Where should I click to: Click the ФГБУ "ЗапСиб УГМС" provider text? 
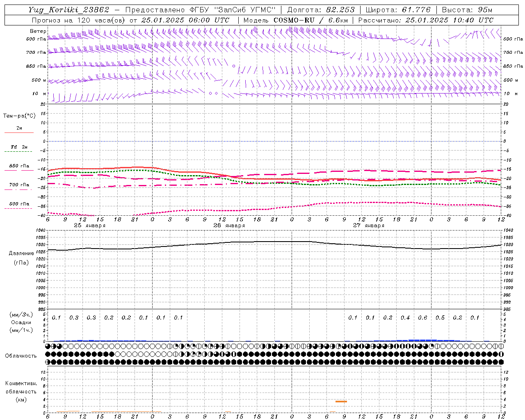[x=233, y=10]
